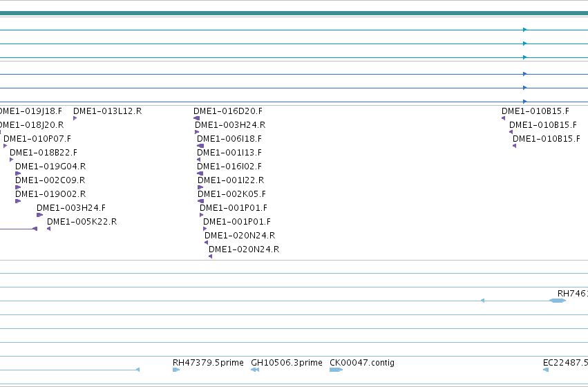
Task: Click the long purple line left of DME1-005K22.R
Action: tap(19, 229)
